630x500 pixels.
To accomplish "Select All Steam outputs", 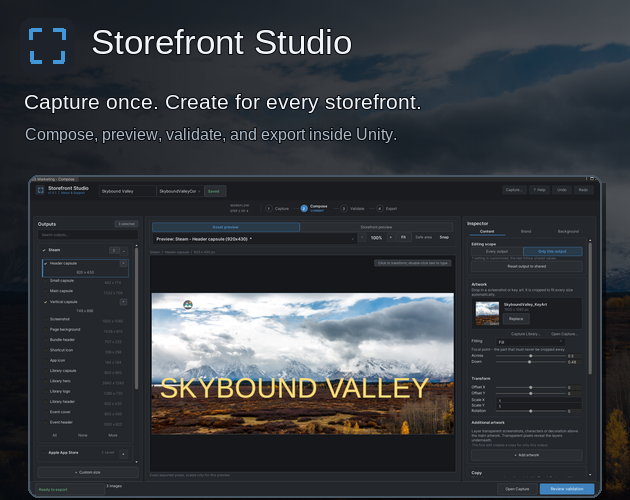I will 55,435.
